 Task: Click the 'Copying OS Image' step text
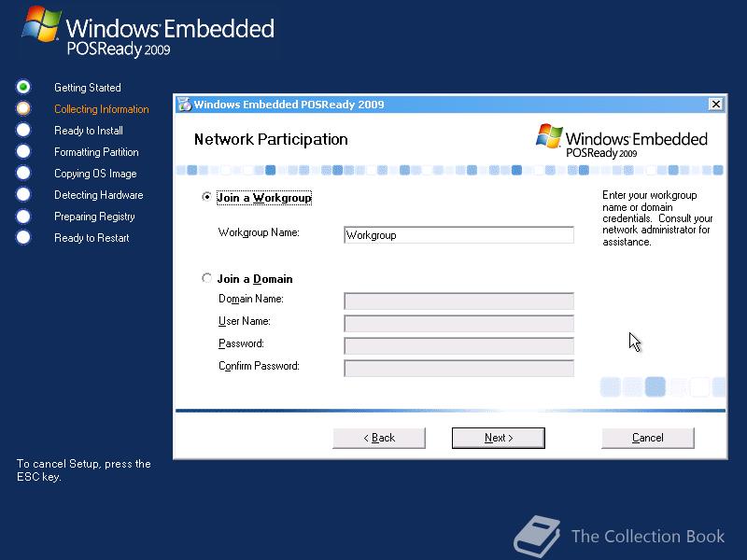[96, 174]
